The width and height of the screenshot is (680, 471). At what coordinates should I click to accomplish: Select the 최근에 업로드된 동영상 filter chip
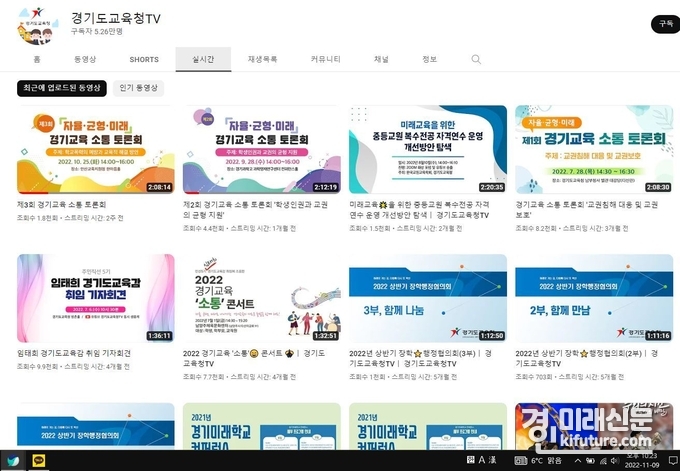click(x=62, y=88)
